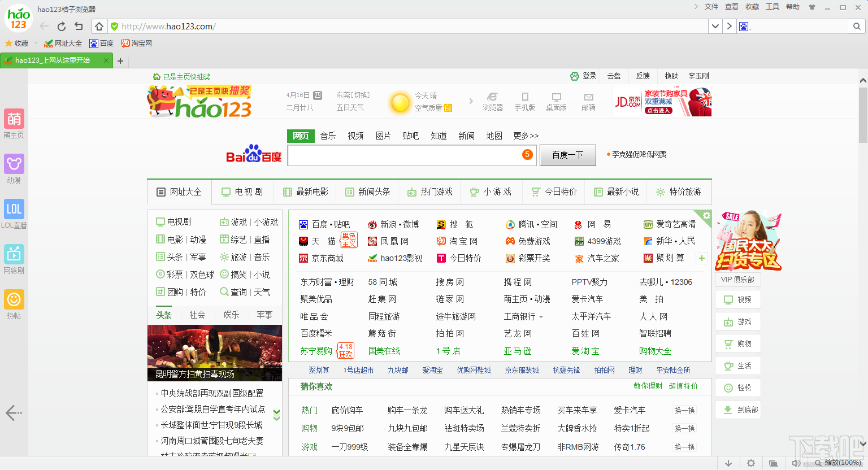Click the Baidu search input field
The image size is (868, 470).
404,155
